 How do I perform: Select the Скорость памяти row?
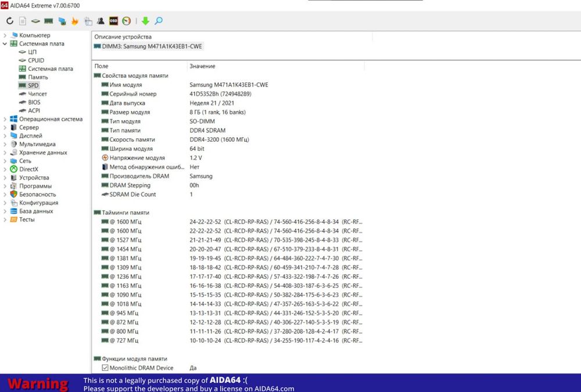[x=228, y=139]
